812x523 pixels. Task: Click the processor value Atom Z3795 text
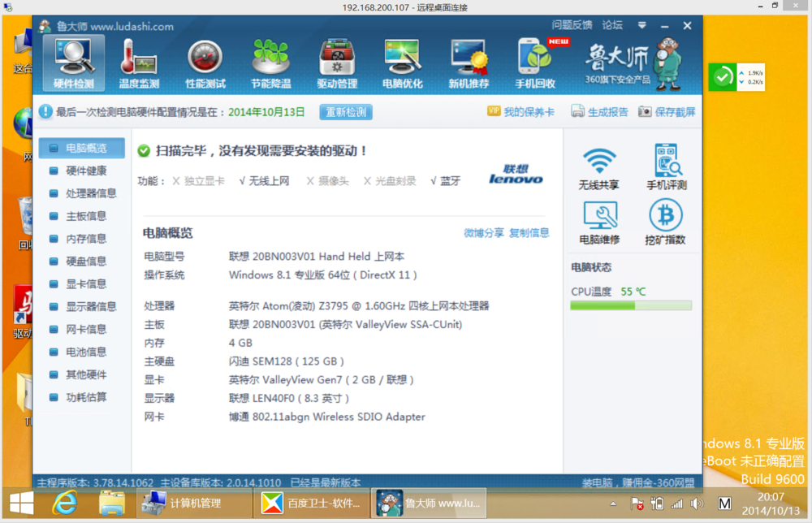359,306
